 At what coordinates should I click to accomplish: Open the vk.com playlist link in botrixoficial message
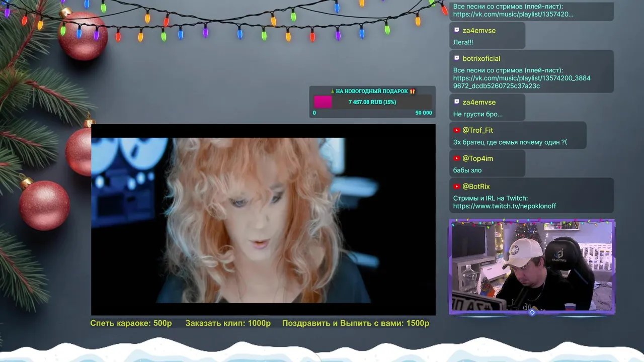pyautogui.click(x=522, y=82)
